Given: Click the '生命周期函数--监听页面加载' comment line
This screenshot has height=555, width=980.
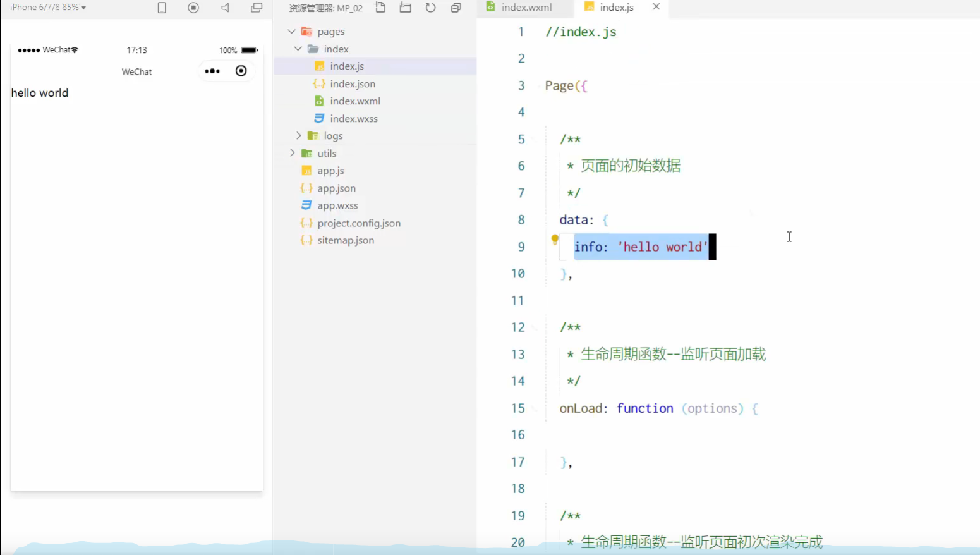Looking at the screenshot, I should point(673,354).
